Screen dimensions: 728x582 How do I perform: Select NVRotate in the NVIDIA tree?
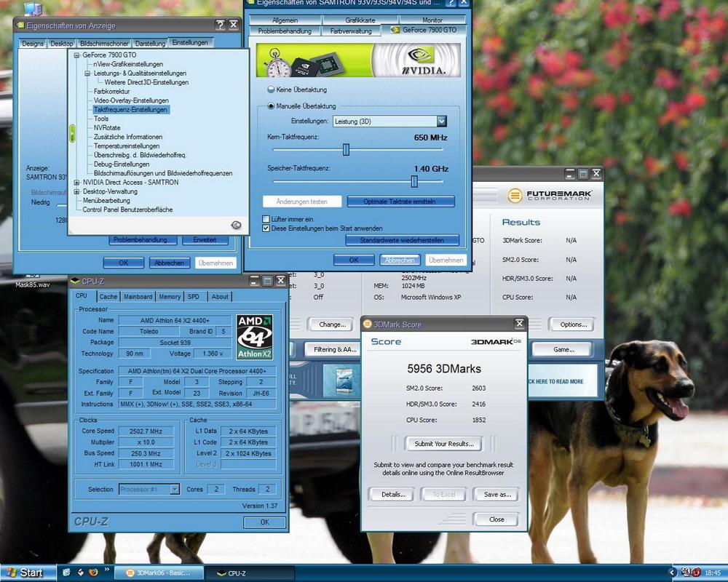tap(107, 127)
